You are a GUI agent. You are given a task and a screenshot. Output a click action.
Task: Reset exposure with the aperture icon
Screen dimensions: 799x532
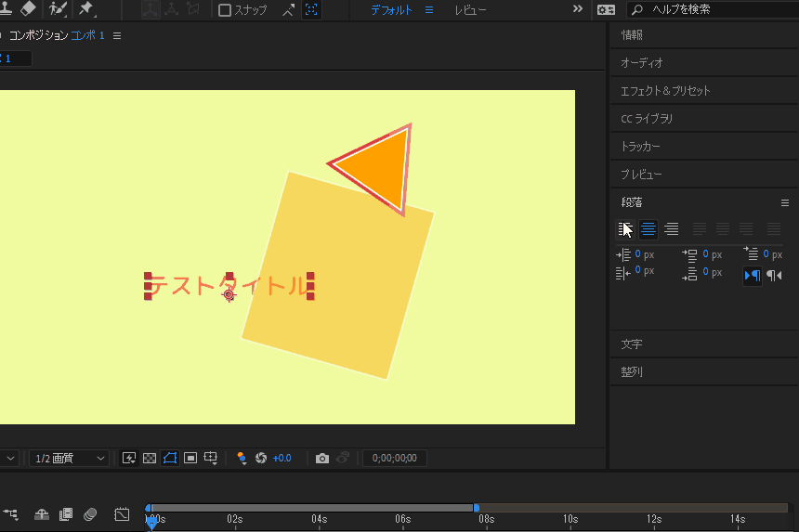click(x=261, y=458)
